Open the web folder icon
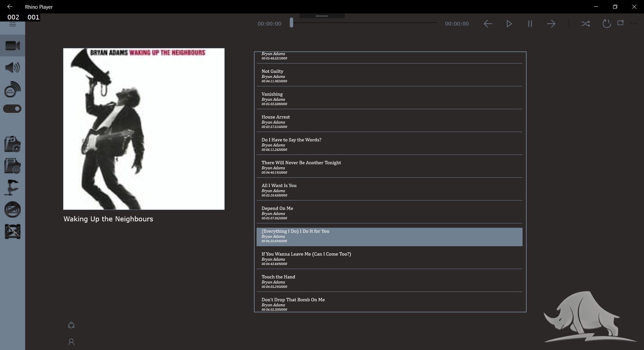Viewport: 644px width, 350px height. pyautogui.click(x=13, y=166)
